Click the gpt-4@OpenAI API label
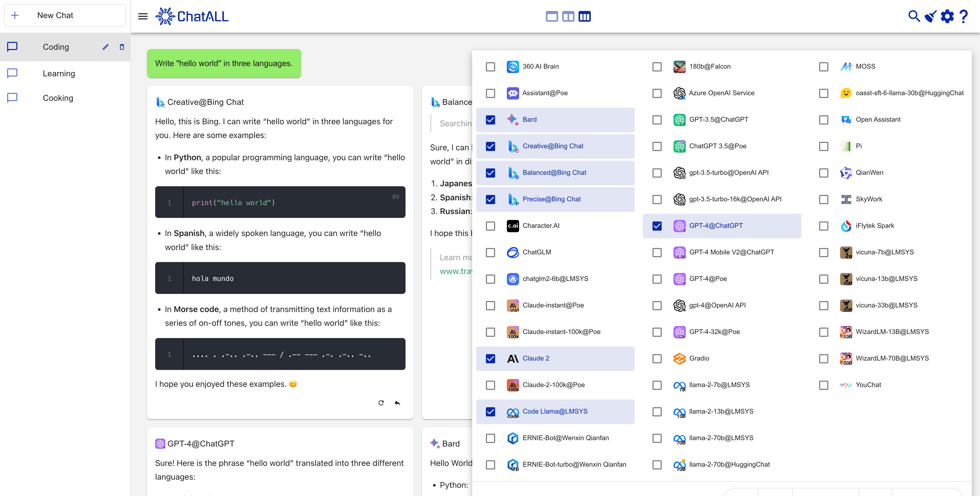This screenshot has height=496, width=980. 717,305
